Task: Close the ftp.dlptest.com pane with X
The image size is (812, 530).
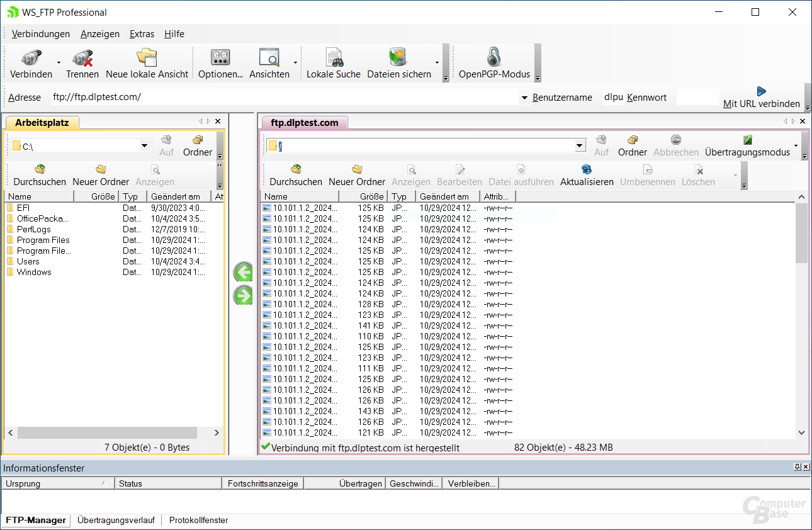Action: [x=802, y=121]
